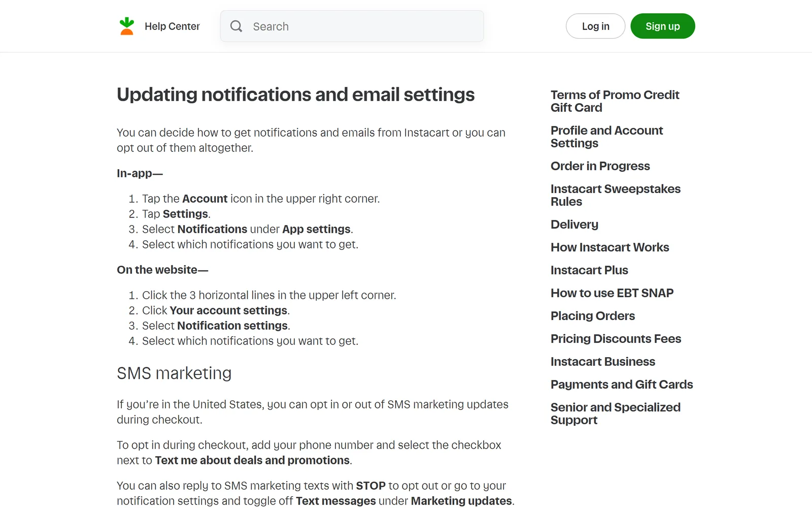The height and width of the screenshot is (508, 812).
Task: Click the step 'Select Notification settings.'
Action: click(x=216, y=326)
